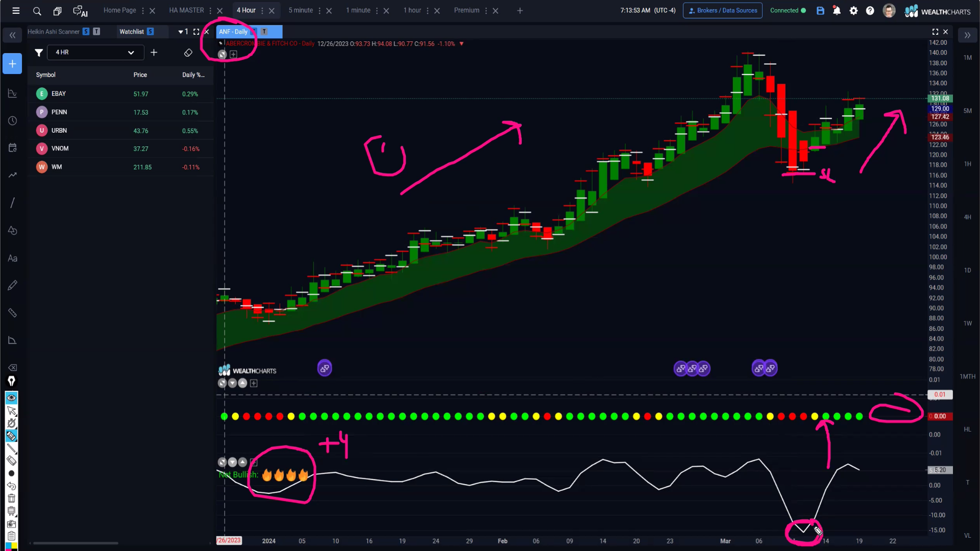Pick the black dot stroke size
This screenshot has height=551, width=980.
(11, 473)
